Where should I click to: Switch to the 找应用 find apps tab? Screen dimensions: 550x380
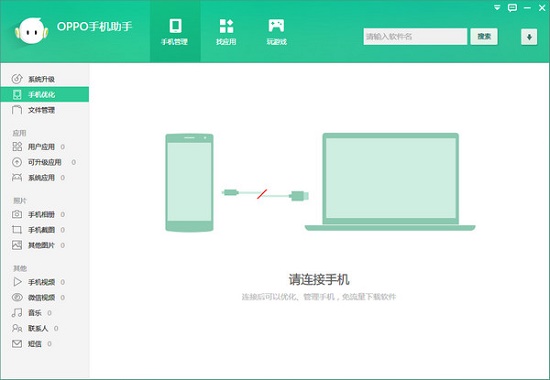226,32
